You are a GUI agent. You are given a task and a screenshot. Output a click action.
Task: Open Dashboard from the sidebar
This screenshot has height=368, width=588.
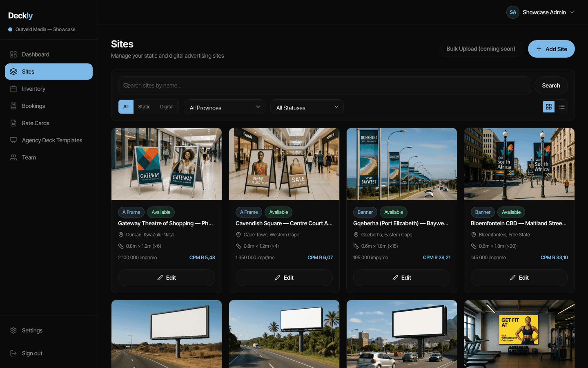(49, 54)
